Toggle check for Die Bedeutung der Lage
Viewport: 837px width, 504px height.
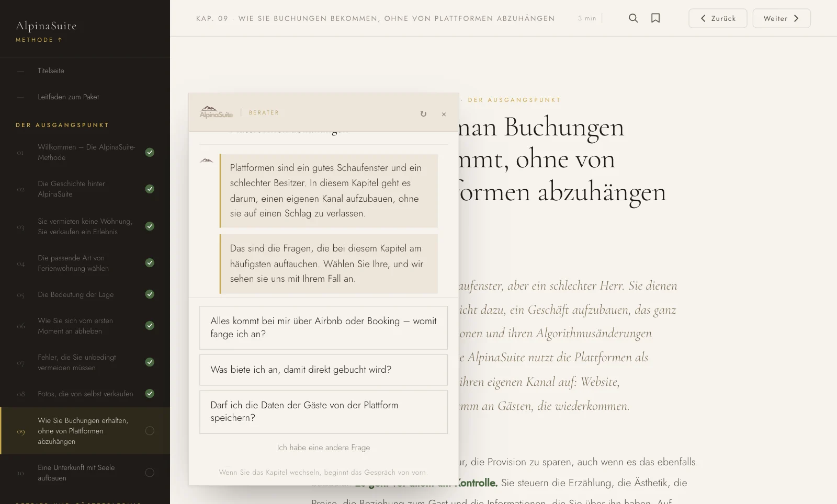pos(150,294)
